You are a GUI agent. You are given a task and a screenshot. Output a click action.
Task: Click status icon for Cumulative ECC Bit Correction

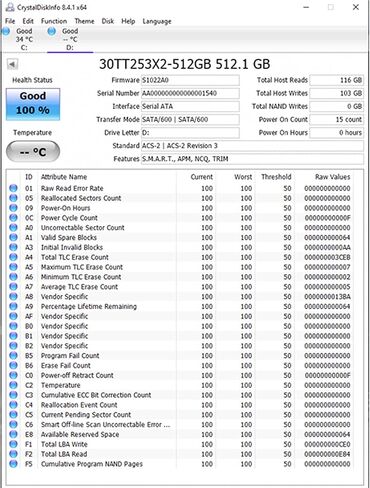(x=13, y=395)
